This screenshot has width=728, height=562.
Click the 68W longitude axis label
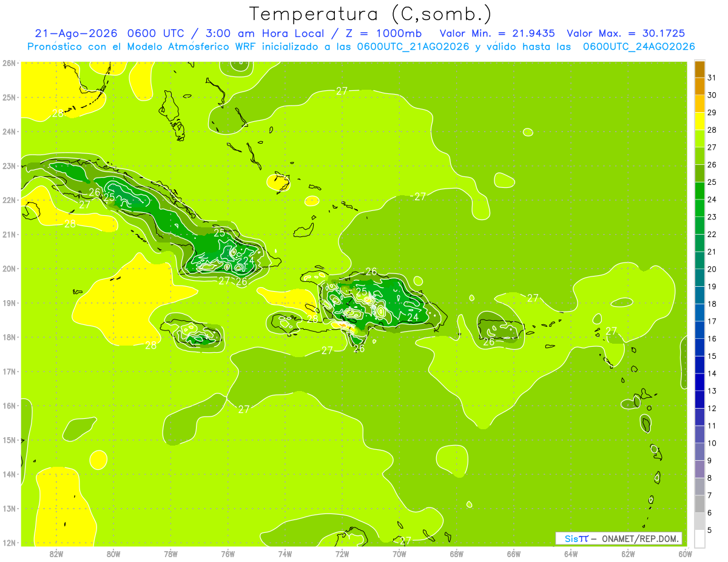[456, 553]
